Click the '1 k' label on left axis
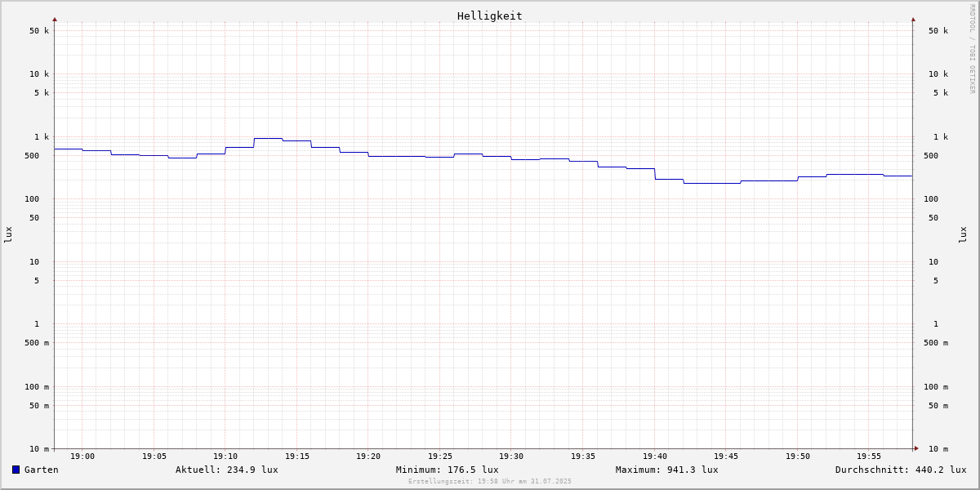 pos(42,137)
